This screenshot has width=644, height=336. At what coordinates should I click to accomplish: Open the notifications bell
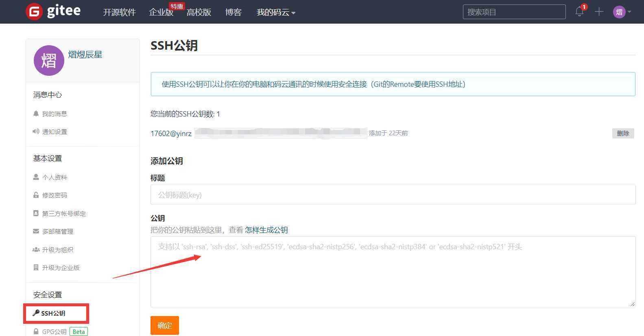580,12
